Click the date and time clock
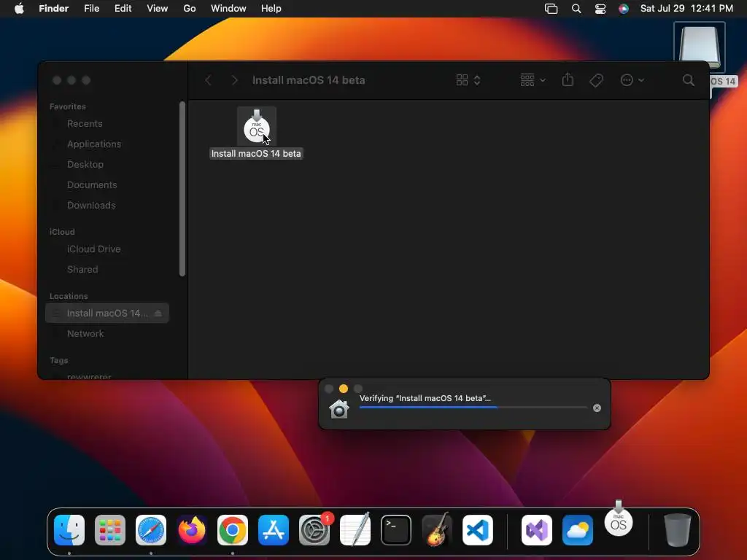Image resolution: width=747 pixels, height=560 pixels. 686,9
